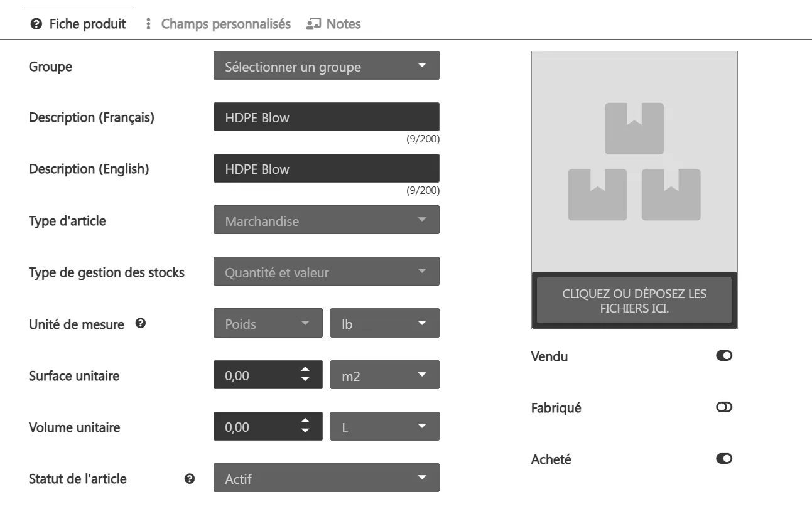Increase Volume unitaire with up arrow
This screenshot has height=514, width=812.
(305, 421)
